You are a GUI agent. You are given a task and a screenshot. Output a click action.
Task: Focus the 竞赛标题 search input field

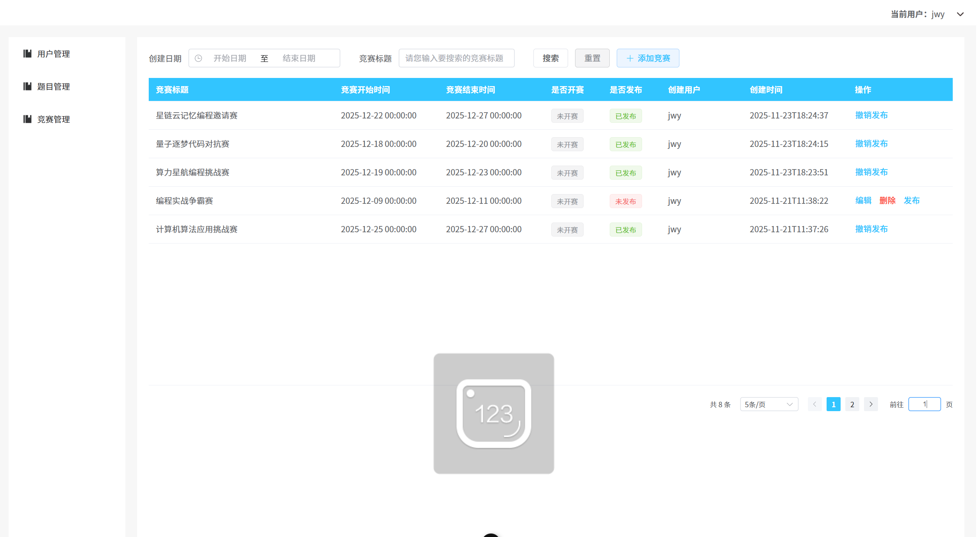click(x=456, y=58)
